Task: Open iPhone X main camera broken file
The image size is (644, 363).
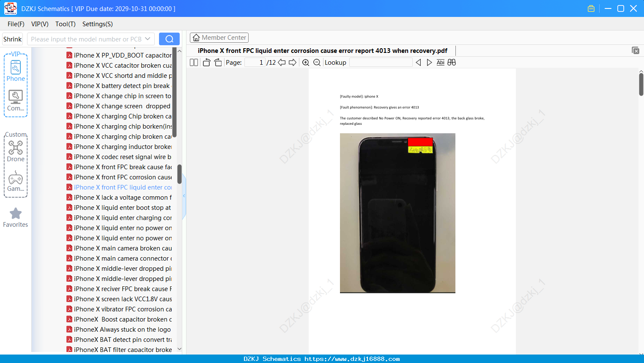Action: point(119,248)
